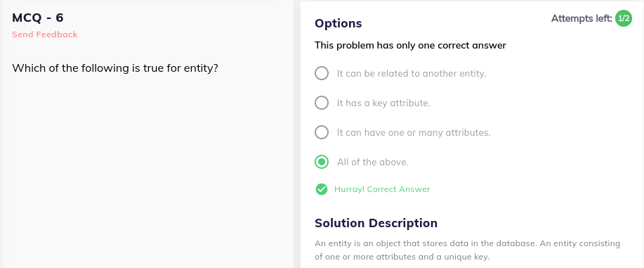644x268 pixels.
Task: Click the 'All of the above.' option text
Action: [373, 162]
